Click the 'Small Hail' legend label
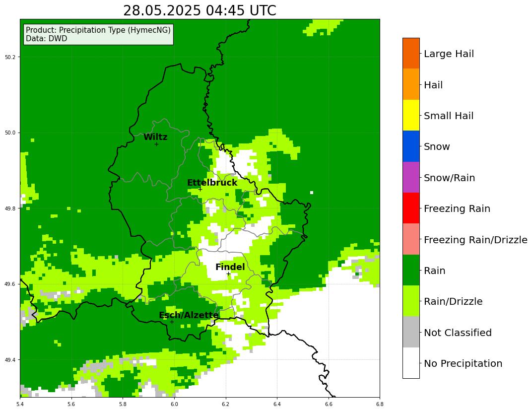The height and width of the screenshot is (411, 532). [449, 116]
